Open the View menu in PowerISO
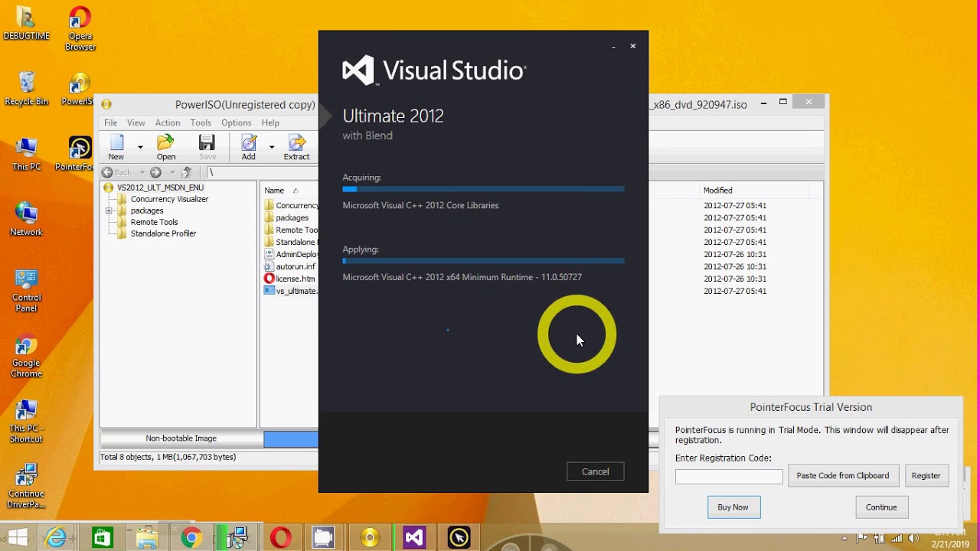 click(x=136, y=122)
